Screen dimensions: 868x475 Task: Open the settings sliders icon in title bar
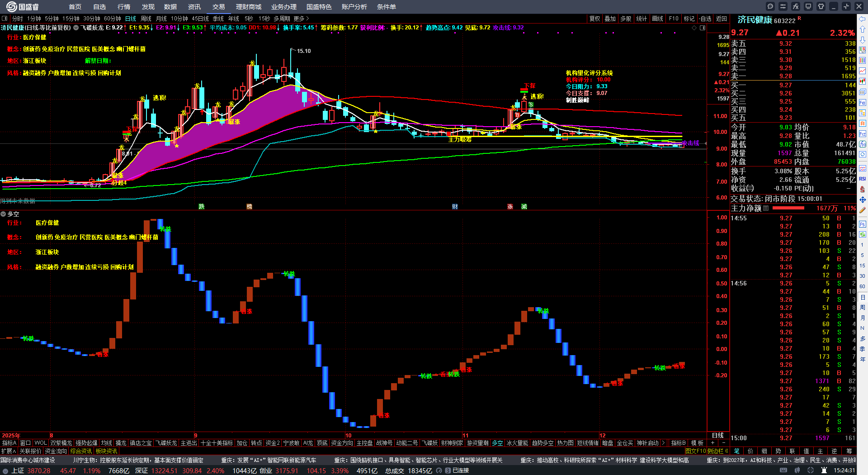pos(783,6)
